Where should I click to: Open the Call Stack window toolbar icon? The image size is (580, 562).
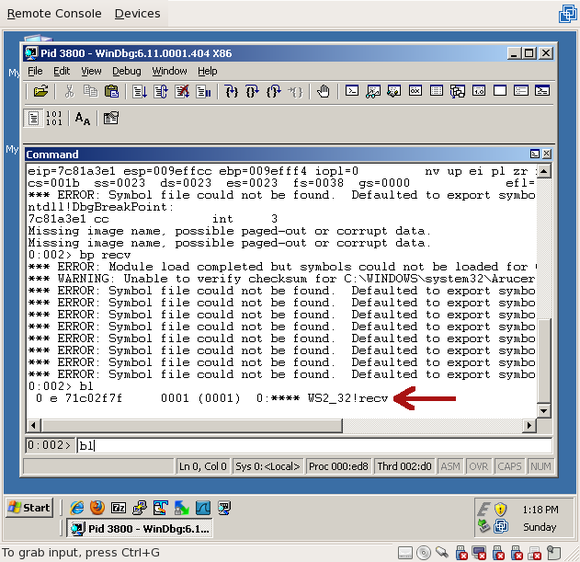(458, 91)
